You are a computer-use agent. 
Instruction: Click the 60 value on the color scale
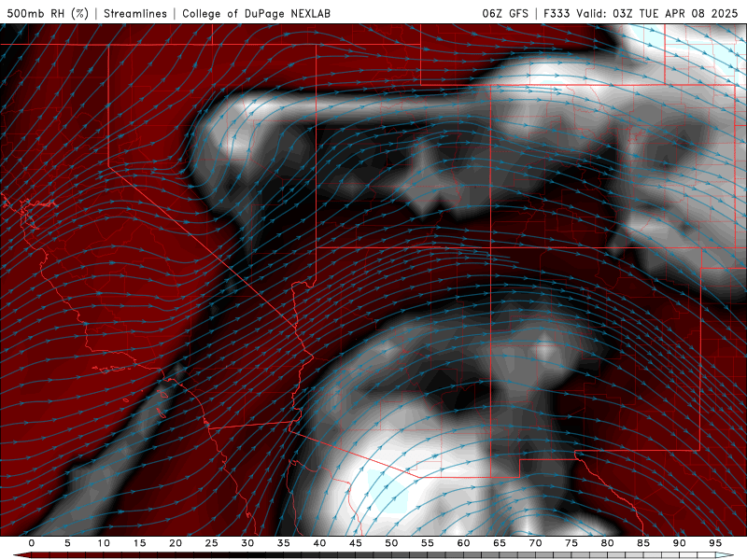point(463,543)
